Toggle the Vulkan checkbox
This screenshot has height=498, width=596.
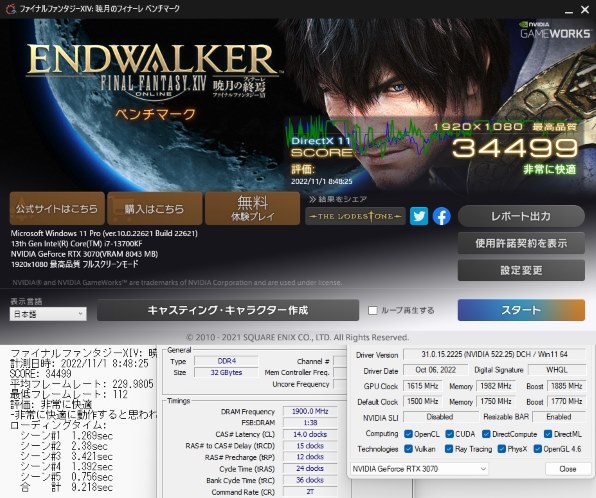(409, 449)
